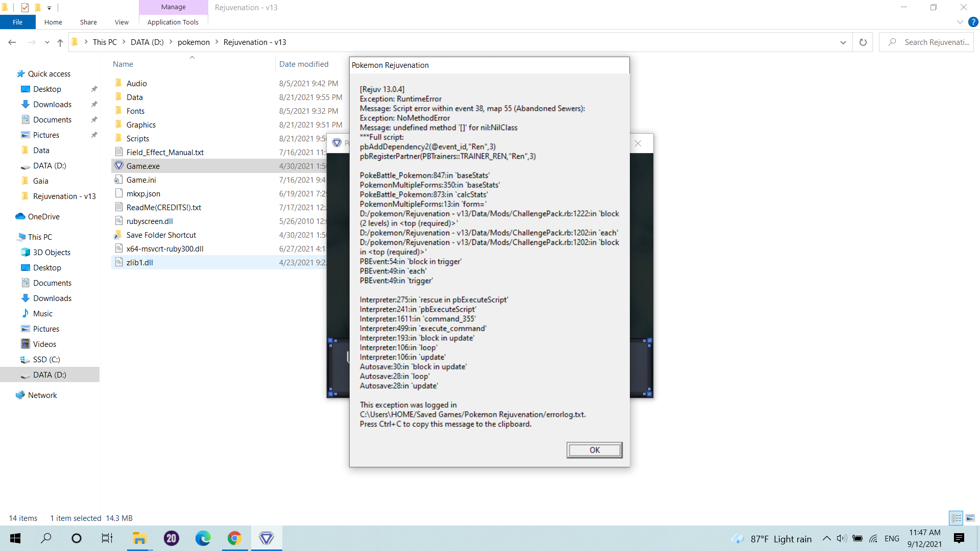
Task: Open pinned Pictures under Quick access
Action: [x=46, y=135]
